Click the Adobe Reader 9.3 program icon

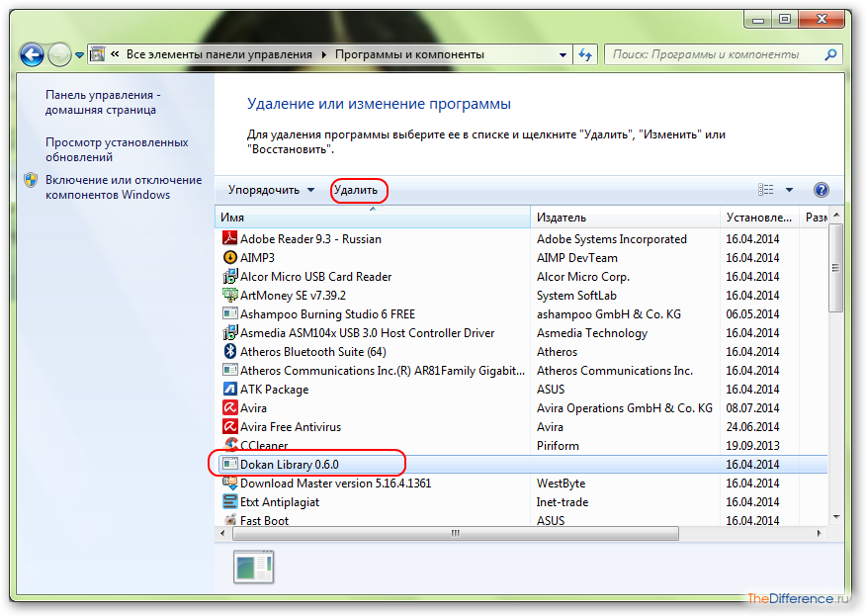coord(229,239)
